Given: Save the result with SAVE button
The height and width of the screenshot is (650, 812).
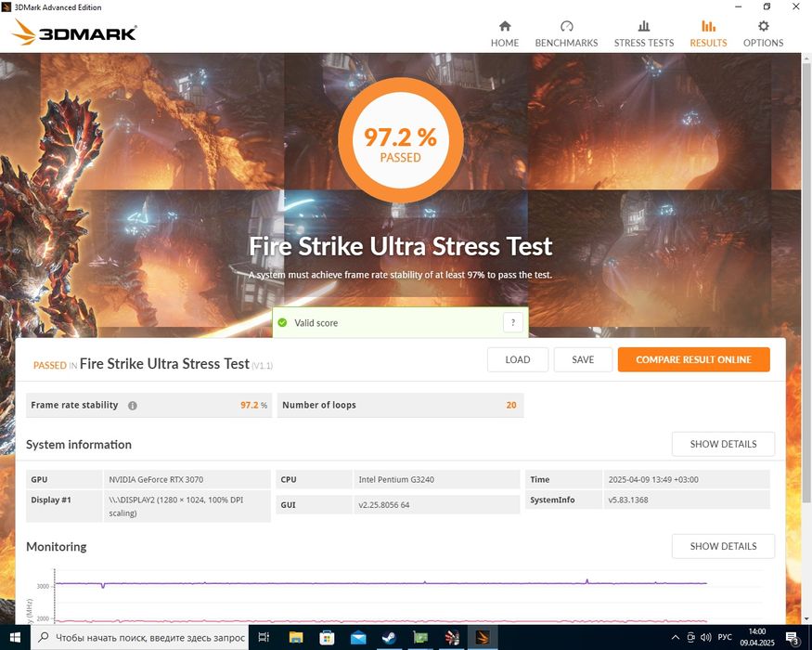Looking at the screenshot, I should [583, 359].
